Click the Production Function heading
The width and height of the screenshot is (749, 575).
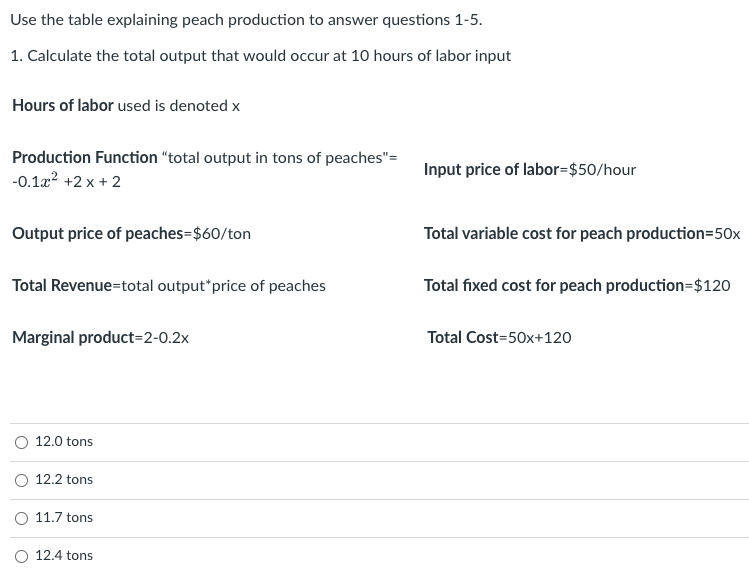point(85,157)
